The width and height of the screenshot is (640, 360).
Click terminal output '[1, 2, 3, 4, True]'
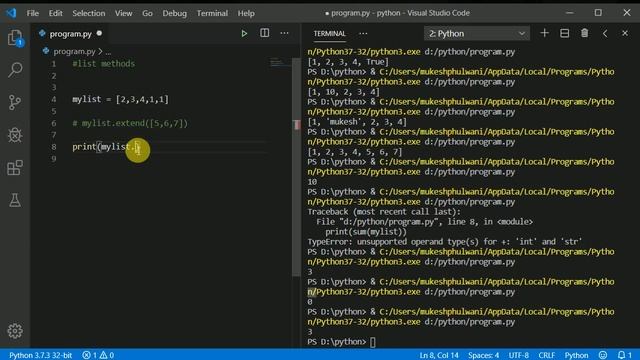[348, 62]
